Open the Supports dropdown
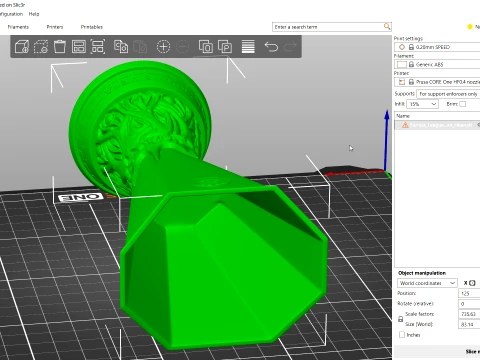The width and height of the screenshot is (480, 360). coord(448,94)
